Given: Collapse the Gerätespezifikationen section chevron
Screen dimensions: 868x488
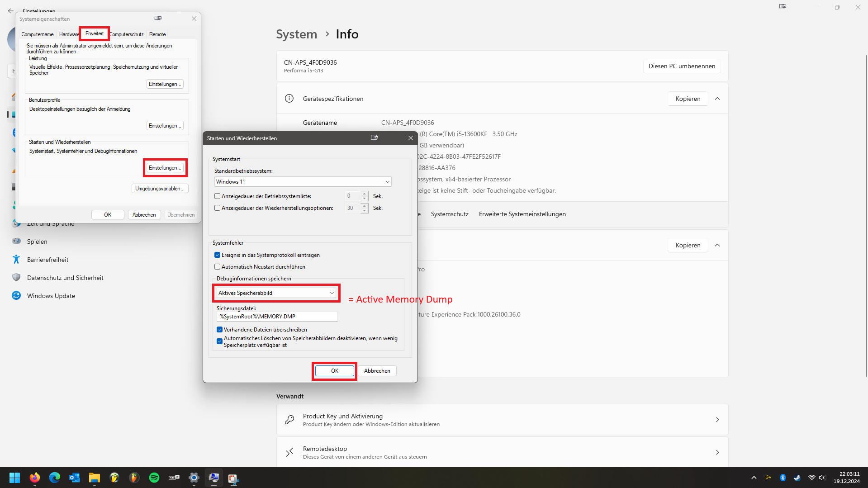Looking at the screenshot, I should click(717, 99).
